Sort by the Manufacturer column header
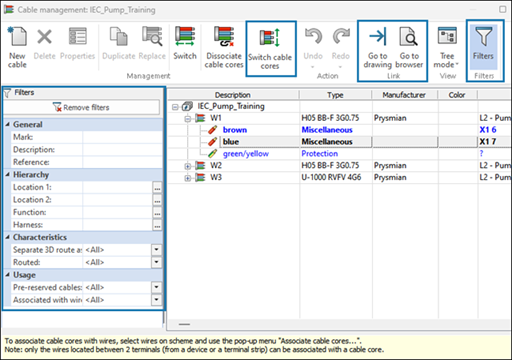512x360 pixels. [405, 95]
